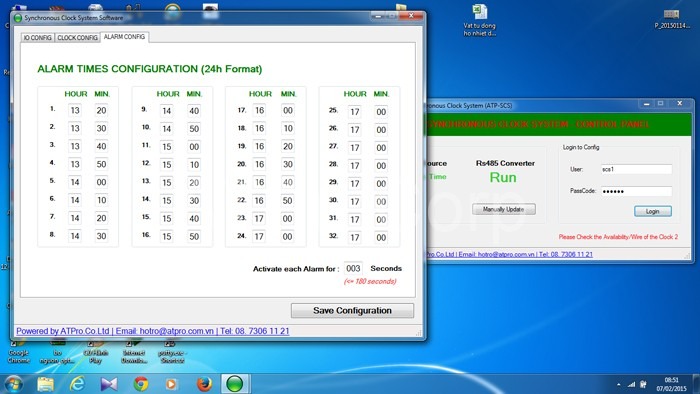Open the P_20150114 desktop icon

click(x=671, y=19)
